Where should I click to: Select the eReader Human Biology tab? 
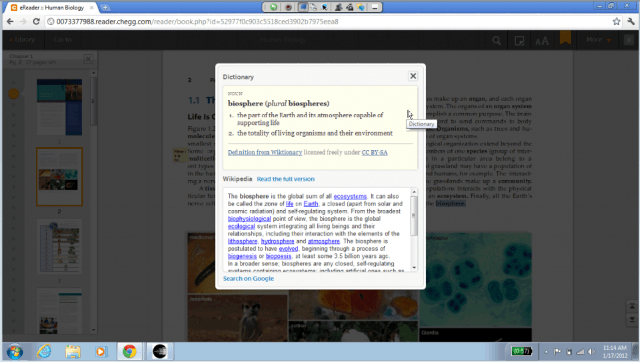point(52,7)
